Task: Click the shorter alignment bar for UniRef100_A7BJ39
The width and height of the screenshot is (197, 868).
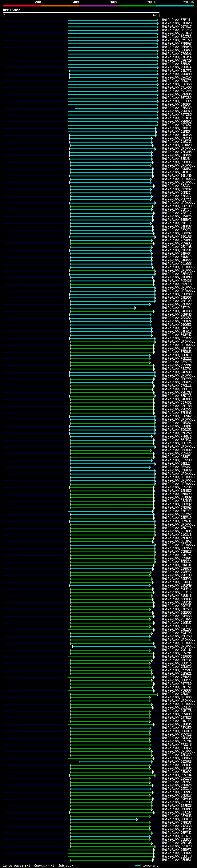Action: click(x=117, y=108)
